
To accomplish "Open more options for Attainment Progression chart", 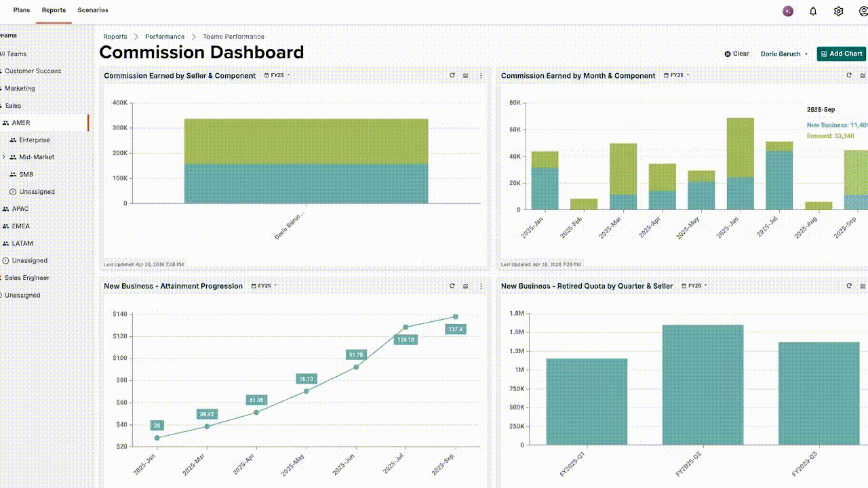I will point(481,286).
